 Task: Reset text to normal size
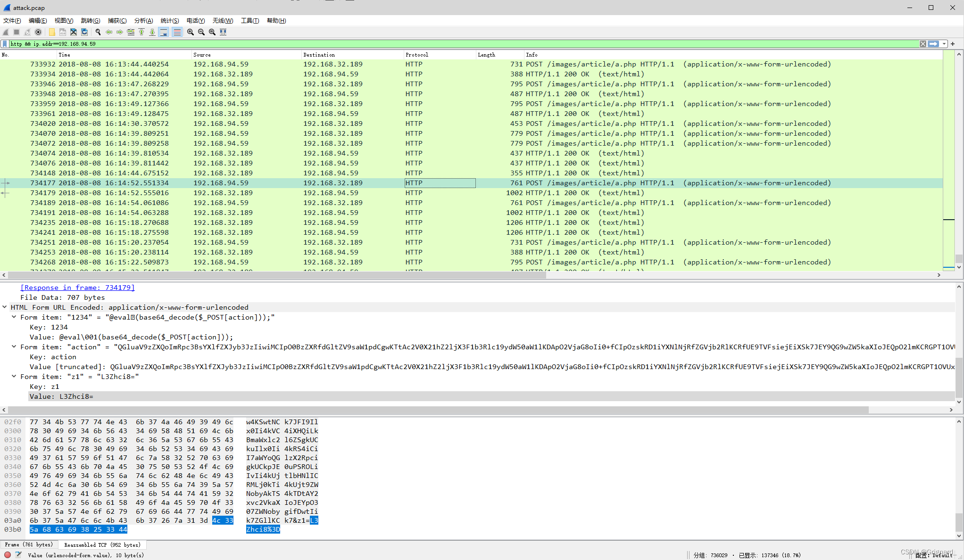(212, 32)
